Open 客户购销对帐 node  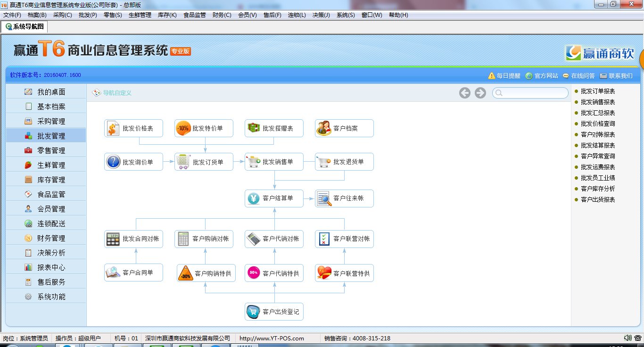pyautogui.click(x=204, y=239)
